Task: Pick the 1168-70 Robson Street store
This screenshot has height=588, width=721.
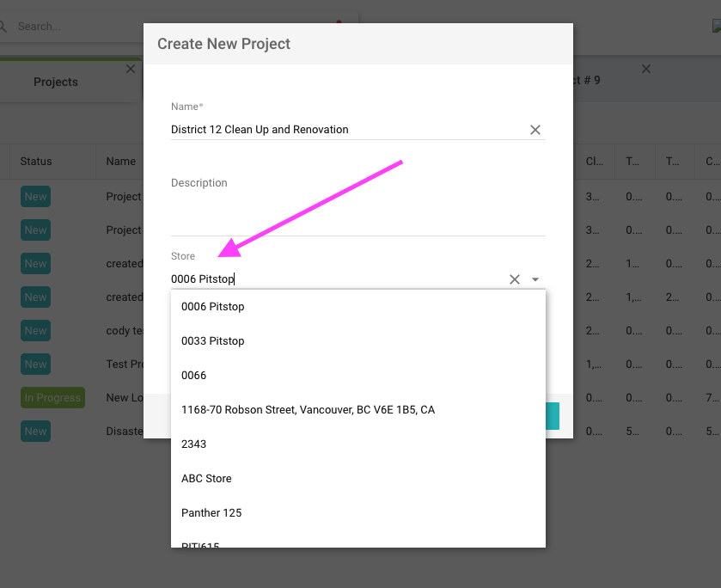Action: point(308,410)
